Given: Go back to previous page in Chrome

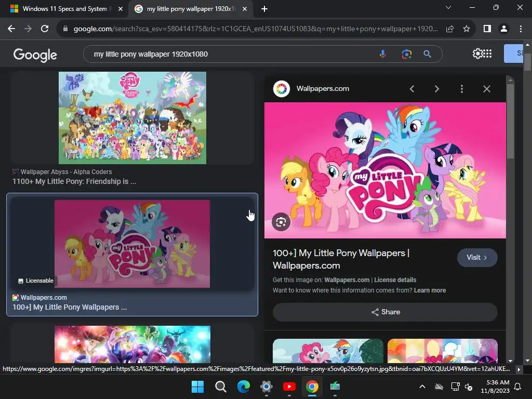Looking at the screenshot, I should pyautogui.click(x=11, y=29).
